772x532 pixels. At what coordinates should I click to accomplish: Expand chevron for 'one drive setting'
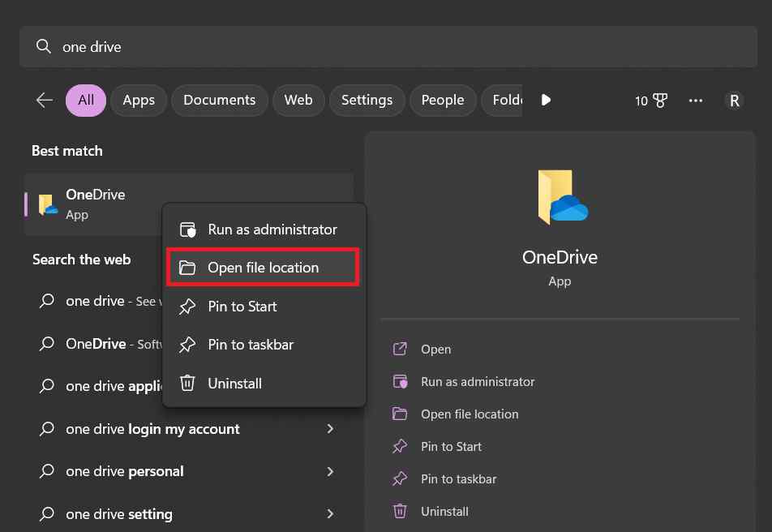(x=330, y=514)
